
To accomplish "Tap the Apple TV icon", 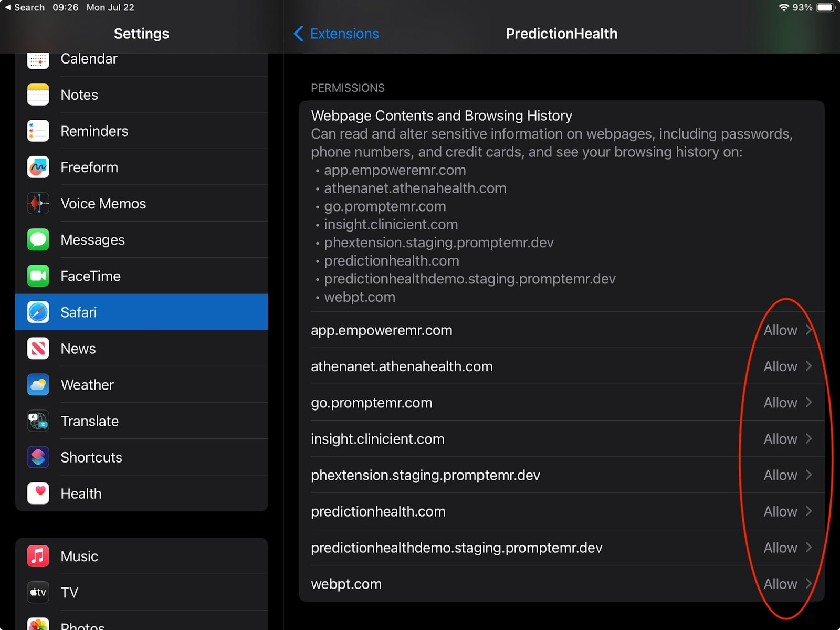I will 38,592.
